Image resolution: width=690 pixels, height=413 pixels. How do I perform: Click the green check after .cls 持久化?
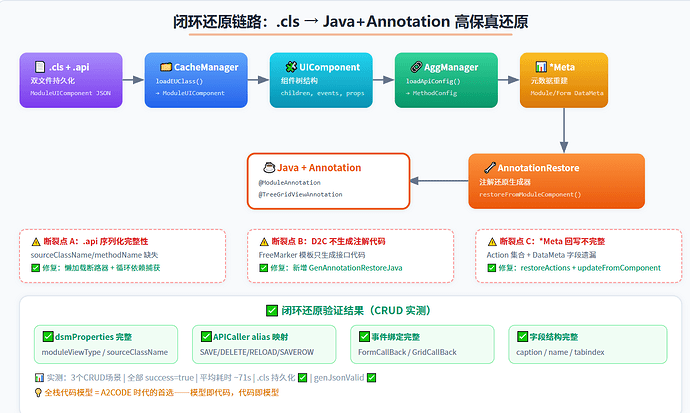pyautogui.click(x=303, y=377)
